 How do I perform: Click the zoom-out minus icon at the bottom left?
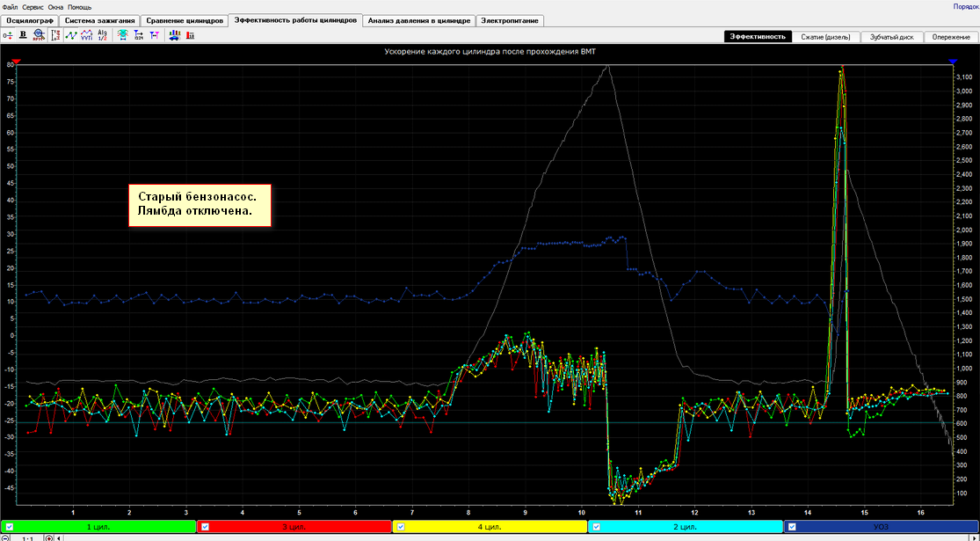[5, 538]
